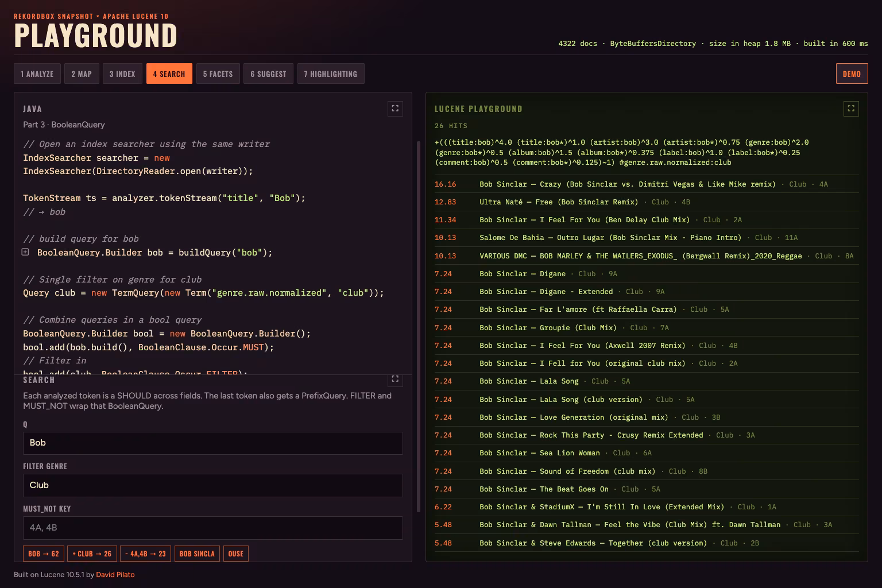Select the Sea Lion Woman result
The height and width of the screenshot is (588, 882).
coord(647,453)
